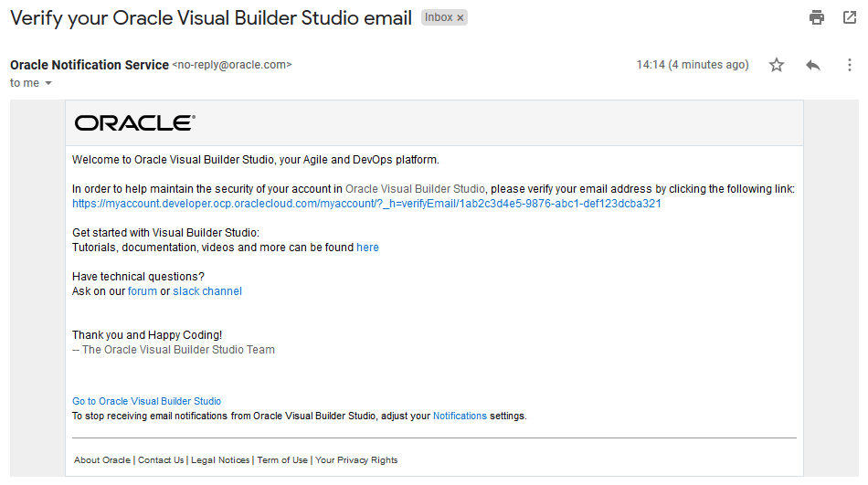Click the sender address no-reply@oracle.com
Viewport: 868px width, 485px height.
click(232, 65)
